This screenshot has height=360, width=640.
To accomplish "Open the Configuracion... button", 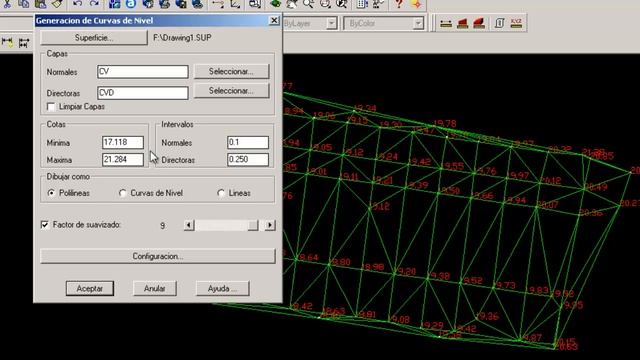I will pyautogui.click(x=158, y=256).
